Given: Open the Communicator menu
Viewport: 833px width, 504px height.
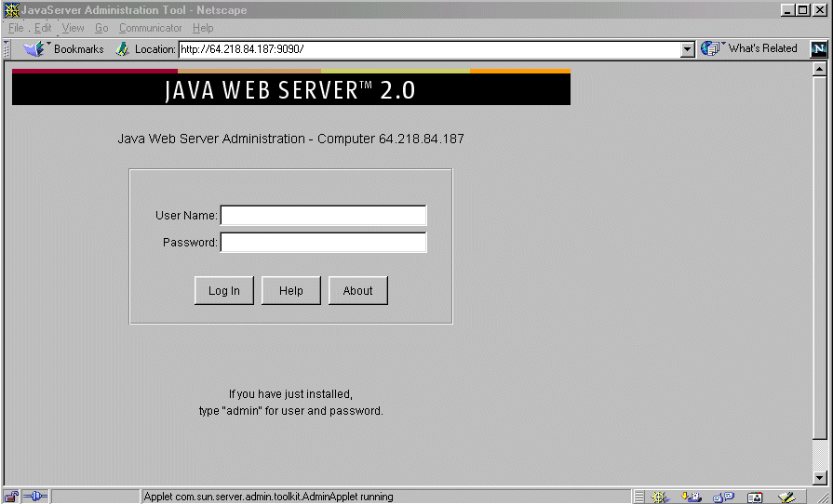Looking at the screenshot, I should [x=151, y=28].
